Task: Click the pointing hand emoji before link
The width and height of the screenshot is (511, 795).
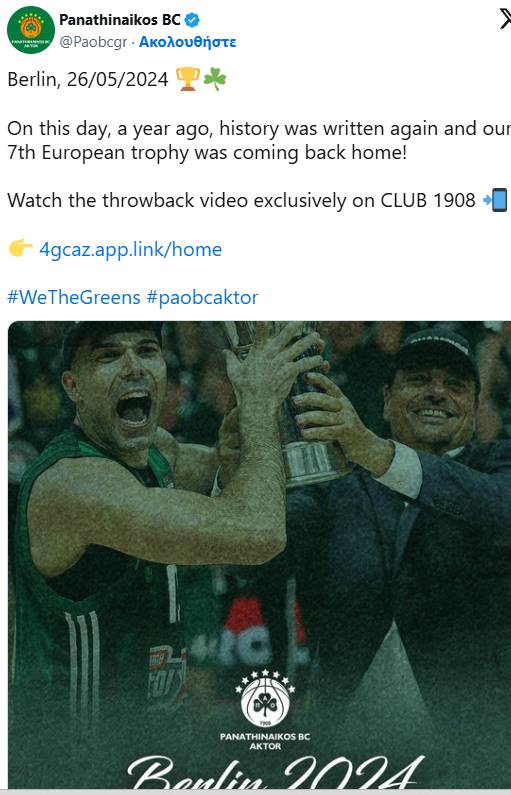Action: coord(20,248)
